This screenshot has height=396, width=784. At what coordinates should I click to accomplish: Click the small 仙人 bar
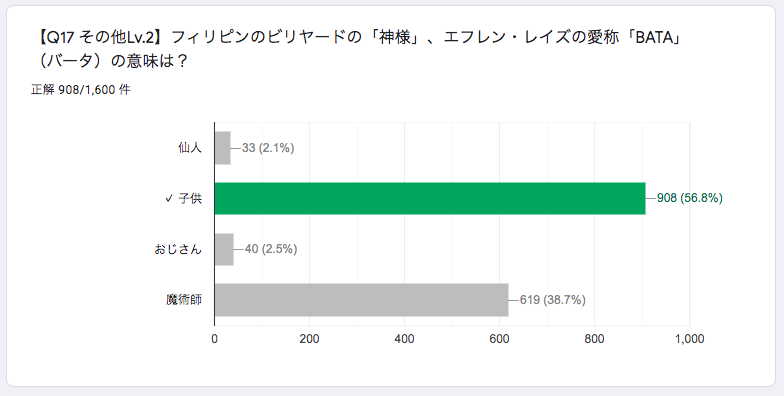[222, 148]
